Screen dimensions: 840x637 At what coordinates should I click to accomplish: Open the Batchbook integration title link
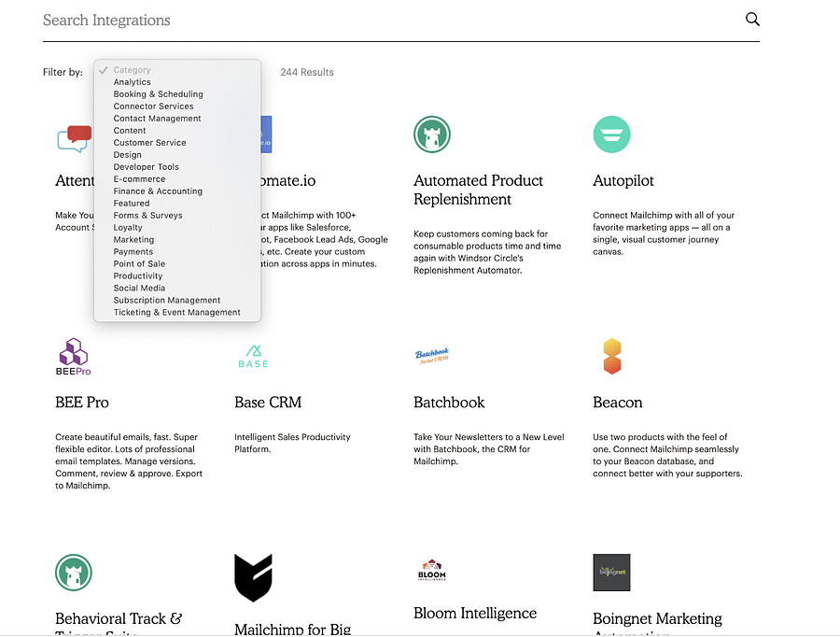[449, 403]
